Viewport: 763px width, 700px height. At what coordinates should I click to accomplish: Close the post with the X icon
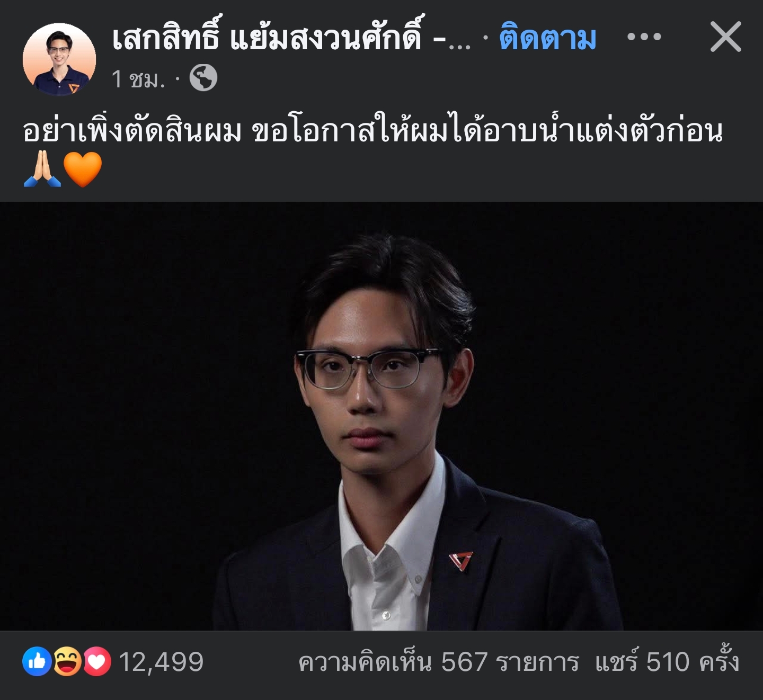[x=725, y=37]
